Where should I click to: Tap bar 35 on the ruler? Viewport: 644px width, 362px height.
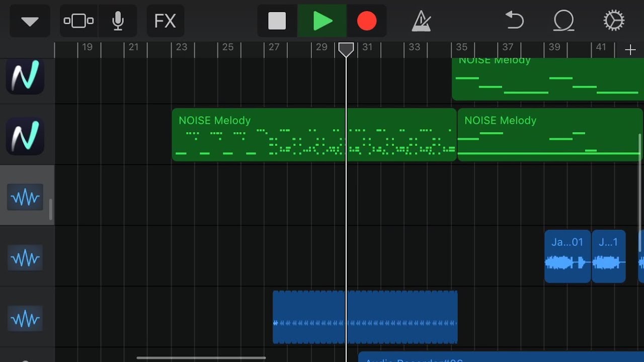coord(461,47)
